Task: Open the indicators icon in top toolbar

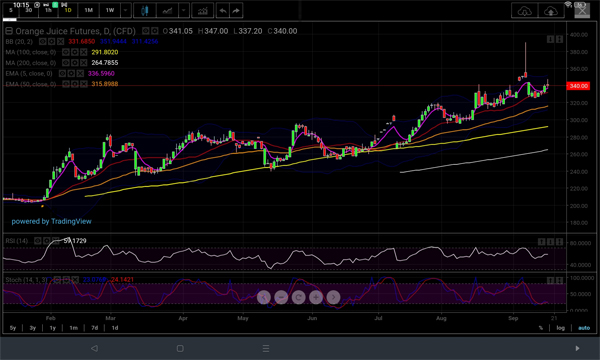Action: click(x=202, y=11)
